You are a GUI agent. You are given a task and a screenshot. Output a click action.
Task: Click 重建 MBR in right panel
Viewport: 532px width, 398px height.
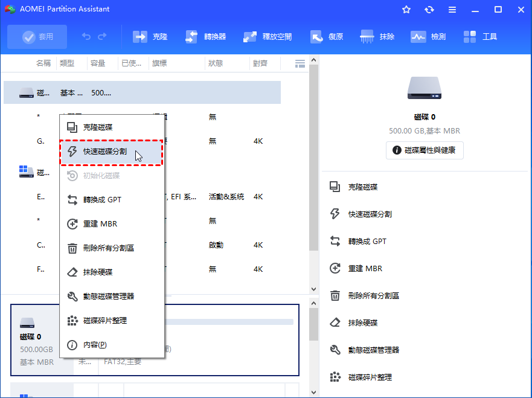356,268
